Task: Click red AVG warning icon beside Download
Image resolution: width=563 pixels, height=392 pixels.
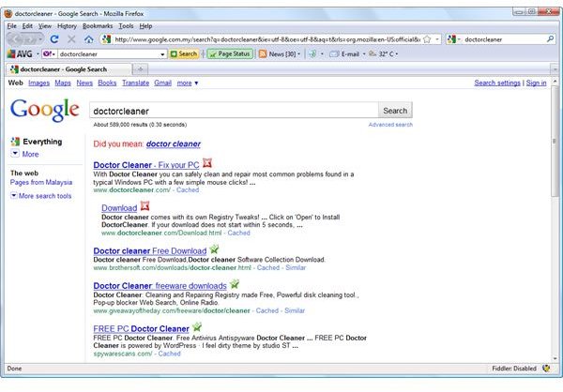Action: click(145, 206)
